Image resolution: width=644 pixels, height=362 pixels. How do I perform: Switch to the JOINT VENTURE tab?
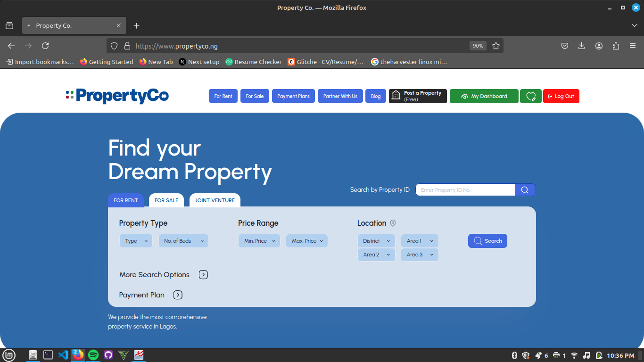(x=215, y=200)
